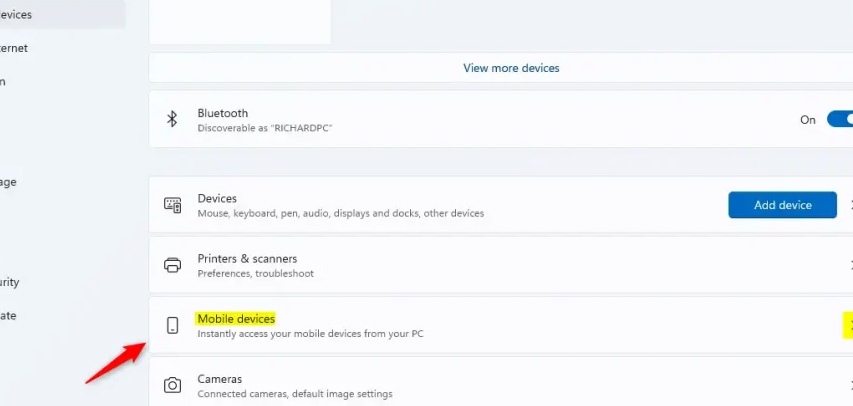Click the device card above View more devices
853x406 pixels.
point(240,20)
